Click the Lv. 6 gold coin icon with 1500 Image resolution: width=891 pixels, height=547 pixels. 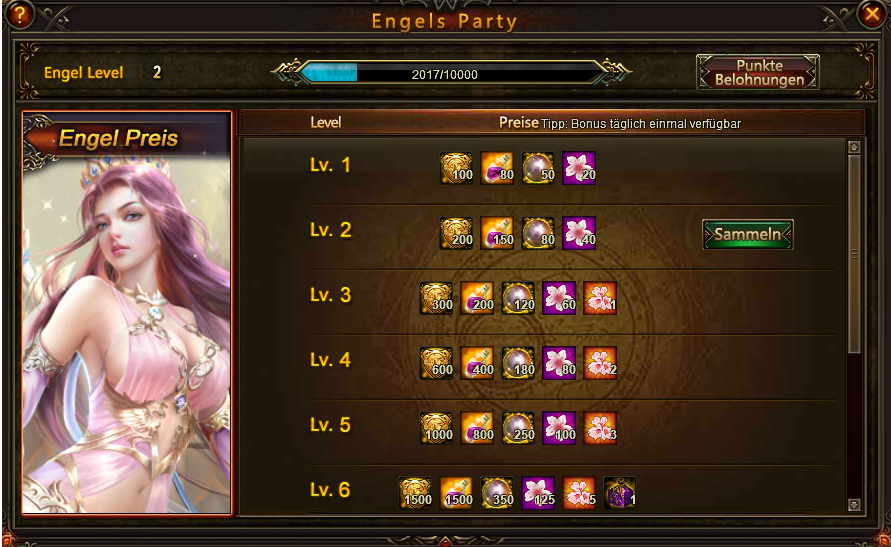pyautogui.click(x=415, y=492)
